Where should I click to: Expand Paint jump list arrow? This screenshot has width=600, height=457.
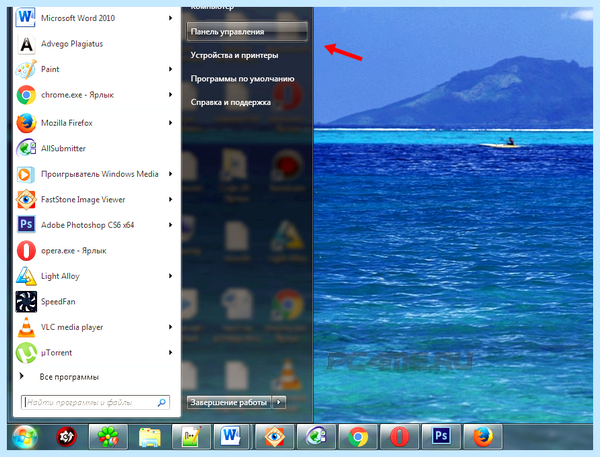tap(170, 69)
